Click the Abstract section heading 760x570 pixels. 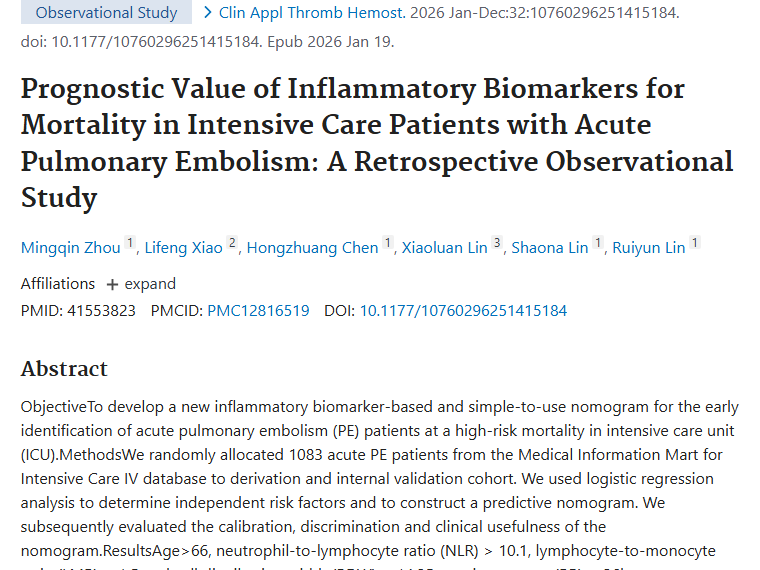coord(64,369)
